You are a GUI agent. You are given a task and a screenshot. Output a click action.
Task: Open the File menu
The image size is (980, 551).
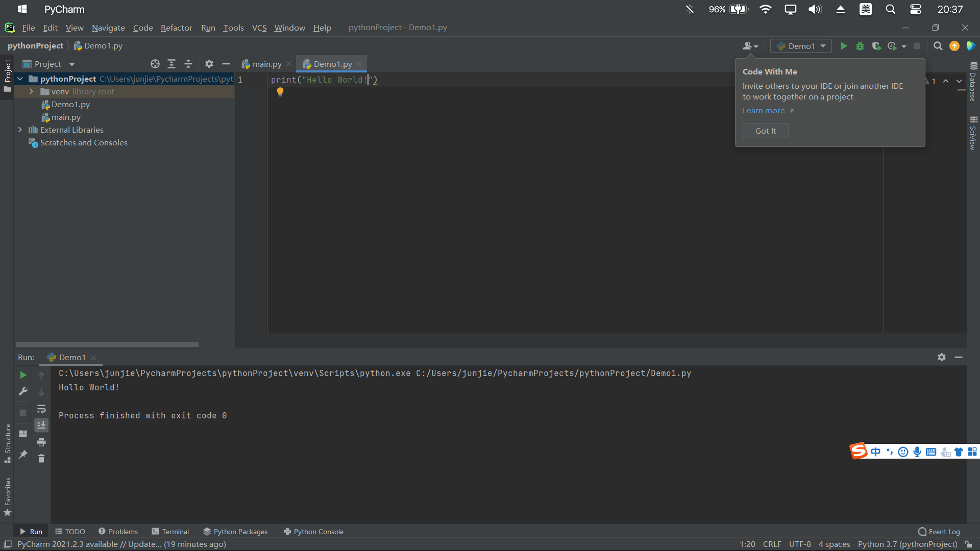pos(29,28)
